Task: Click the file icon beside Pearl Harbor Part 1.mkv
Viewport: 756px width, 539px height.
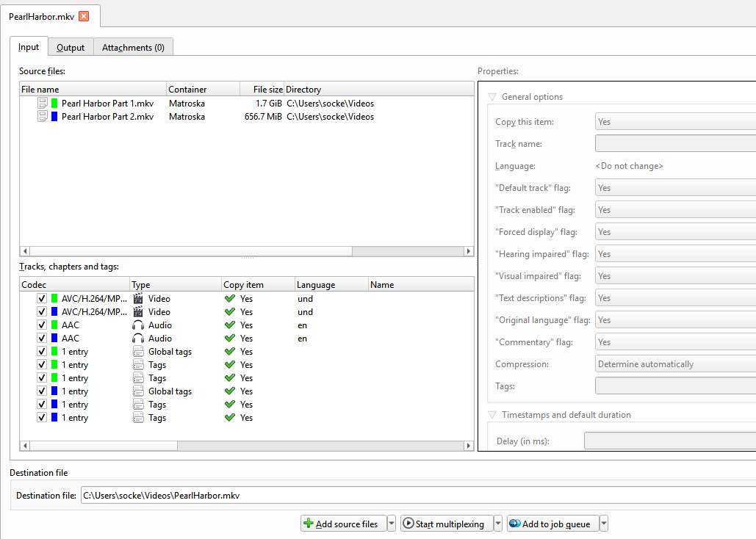Action: (43, 104)
